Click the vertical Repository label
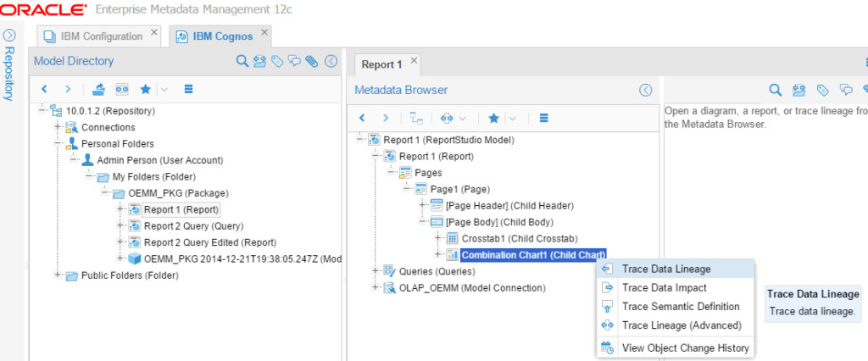Viewport: 868px width, 361px height. pos(8,74)
